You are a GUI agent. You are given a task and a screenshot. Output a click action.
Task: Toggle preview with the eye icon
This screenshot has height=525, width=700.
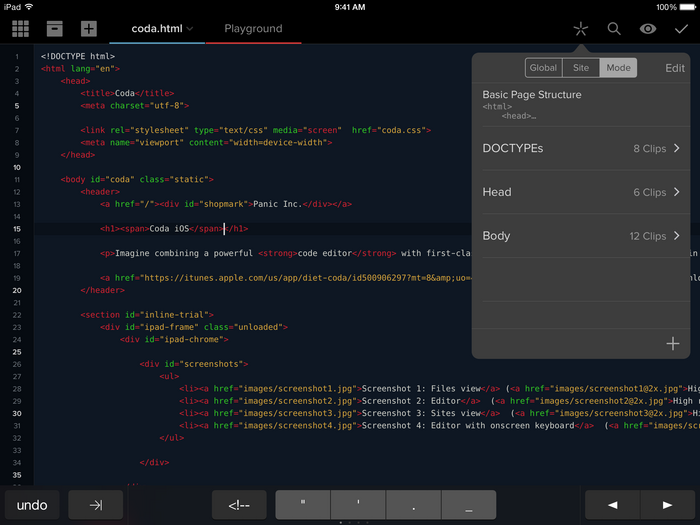point(648,29)
